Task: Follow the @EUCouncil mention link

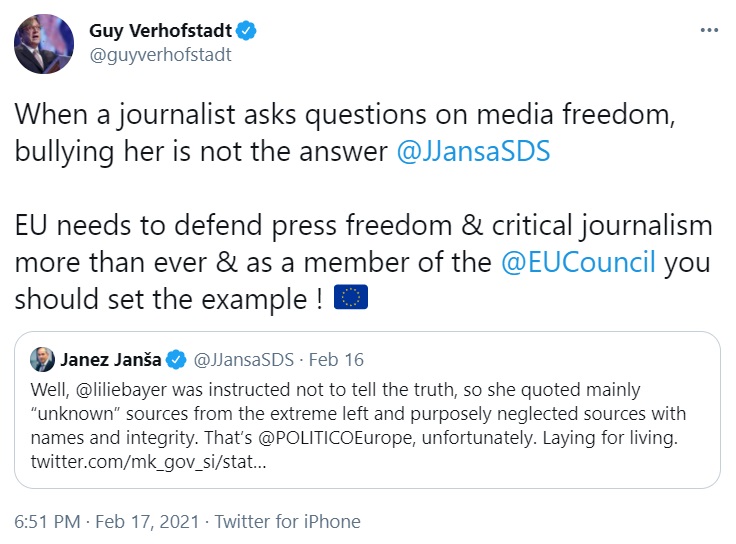Action: [x=579, y=264]
